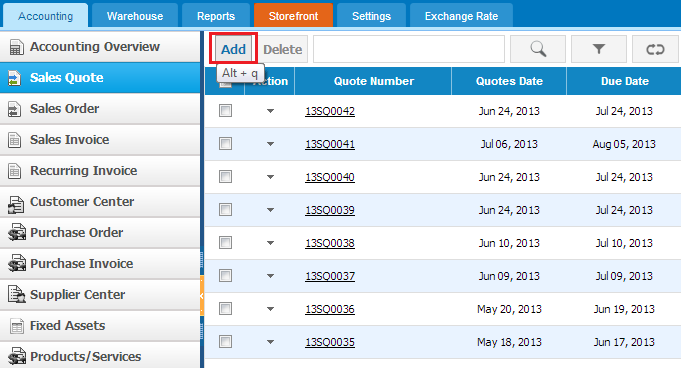The height and width of the screenshot is (368, 681).
Task: Open the filter funnel button
Action: (598, 49)
